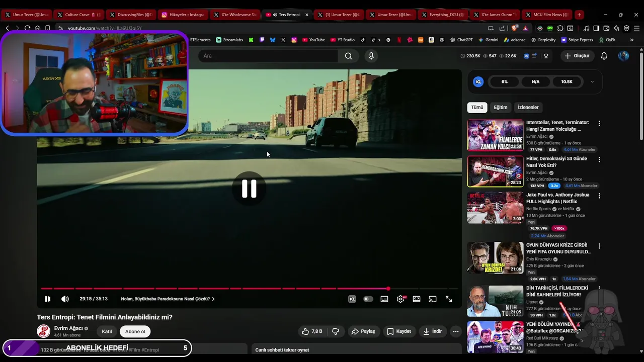644x362 pixels.
Task: Save the video with Kaydet button
Action: (399, 331)
